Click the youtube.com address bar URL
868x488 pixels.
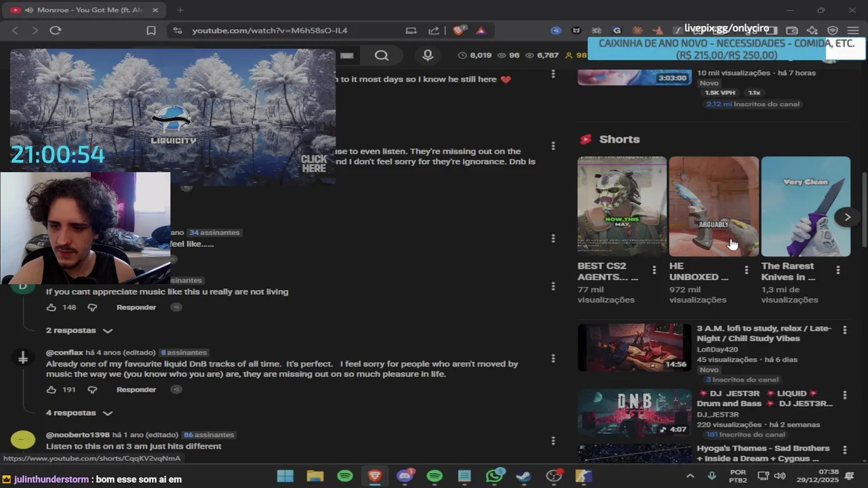point(269,30)
